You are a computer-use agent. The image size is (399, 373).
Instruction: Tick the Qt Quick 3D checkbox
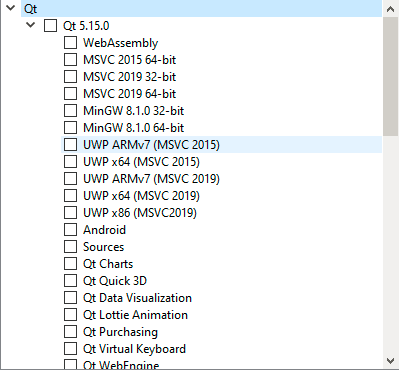click(x=70, y=281)
